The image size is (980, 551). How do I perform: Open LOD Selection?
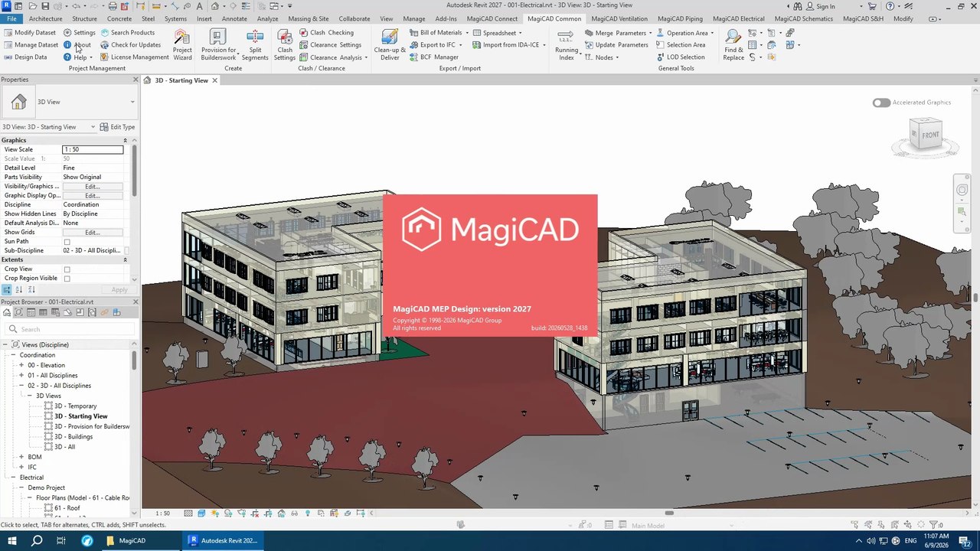pos(680,57)
